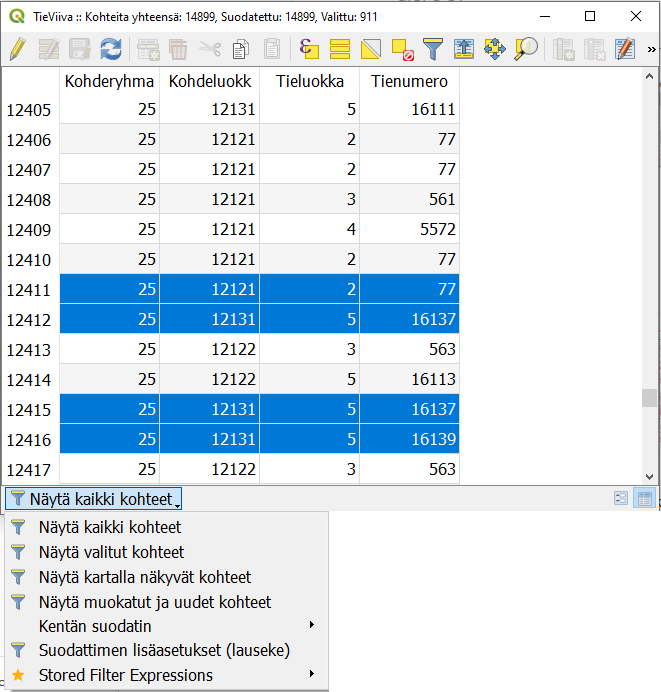Click the deselect all features icon

[402, 48]
